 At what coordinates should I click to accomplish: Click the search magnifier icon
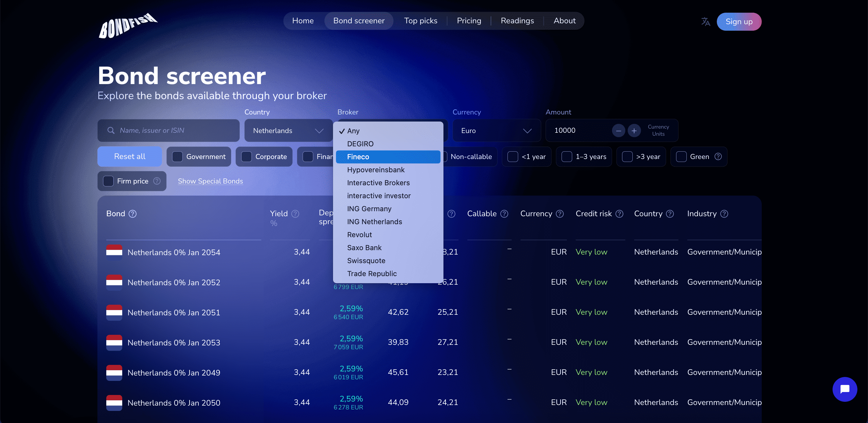(x=111, y=130)
